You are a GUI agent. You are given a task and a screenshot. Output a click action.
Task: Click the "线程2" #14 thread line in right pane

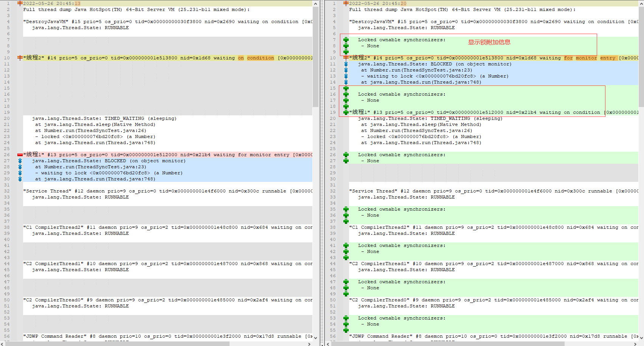tap(493, 58)
